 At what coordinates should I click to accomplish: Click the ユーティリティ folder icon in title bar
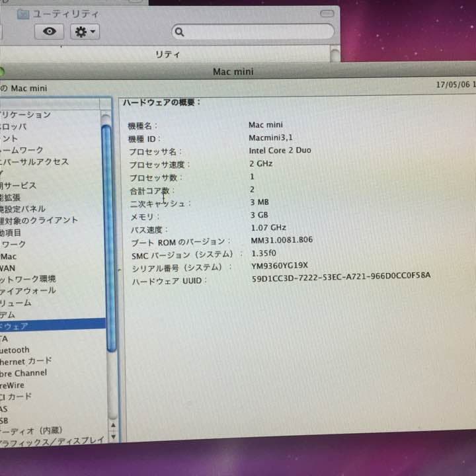[x=23, y=13]
